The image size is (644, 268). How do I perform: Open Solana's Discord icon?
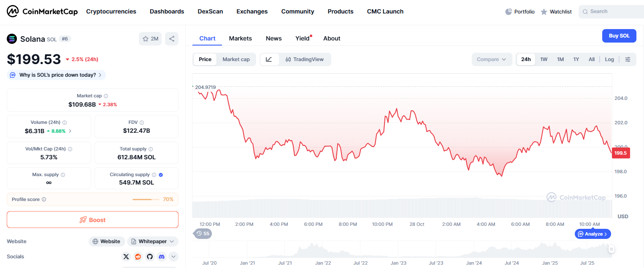pos(161,257)
